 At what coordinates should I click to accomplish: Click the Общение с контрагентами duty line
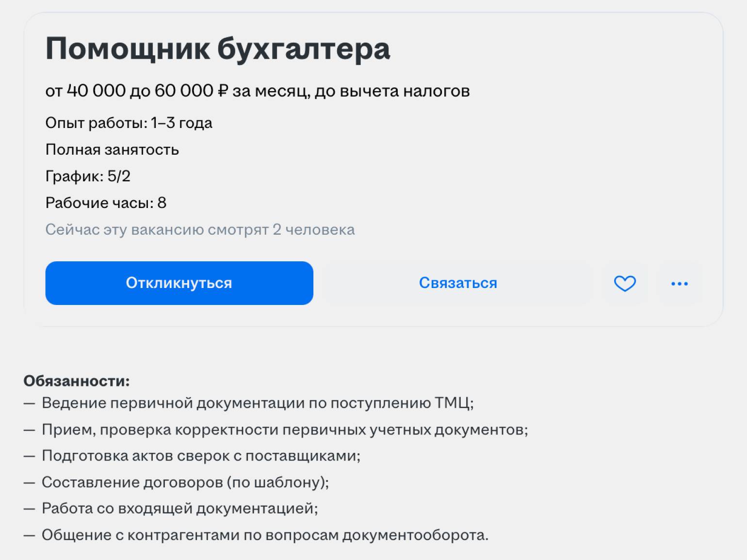pos(265,535)
